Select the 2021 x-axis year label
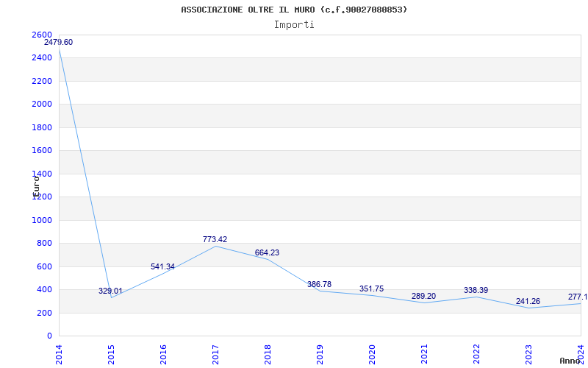Viewport: 588px width, 368px height. click(x=424, y=355)
